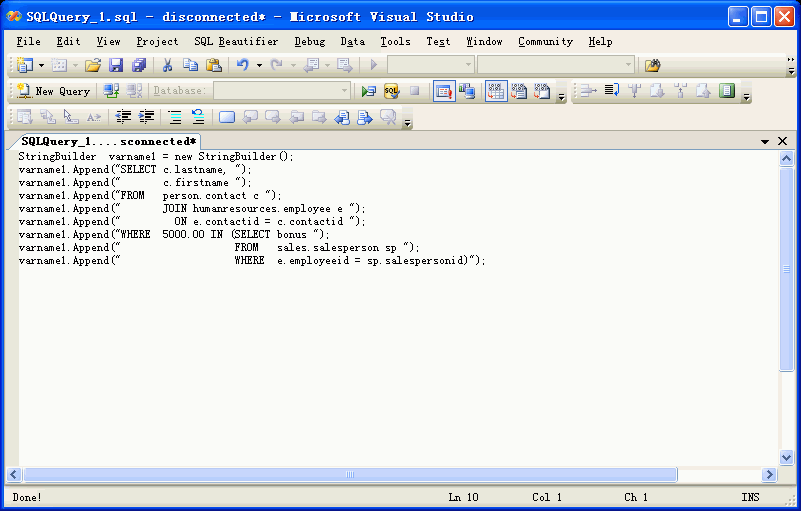The height and width of the screenshot is (511, 801).
Task: Click the increase line indent icon
Action: pos(146,117)
